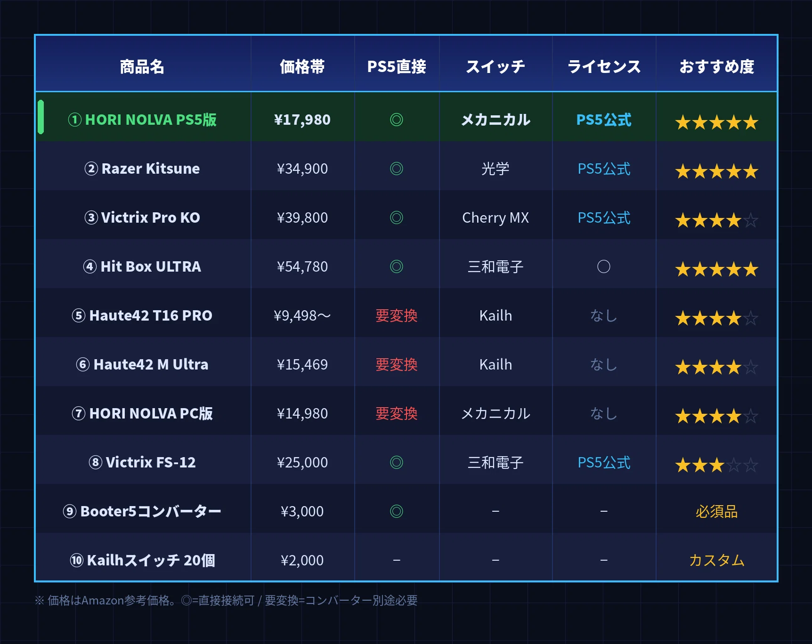Click the double-circle icon in HORI NOLVA PS5版 row

[397, 120]
